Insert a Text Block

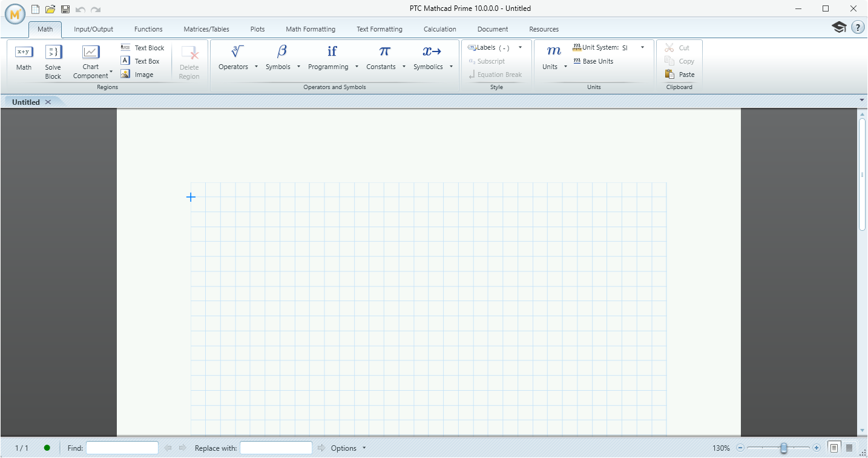click(x=143, y=47)
